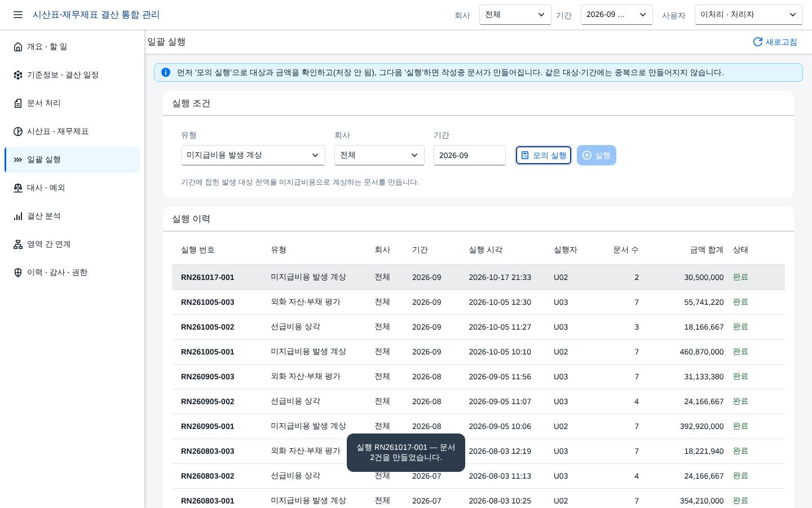
Task: Click the chart icon beside 시산표 · 재무제표
Action: pos(18,132)
